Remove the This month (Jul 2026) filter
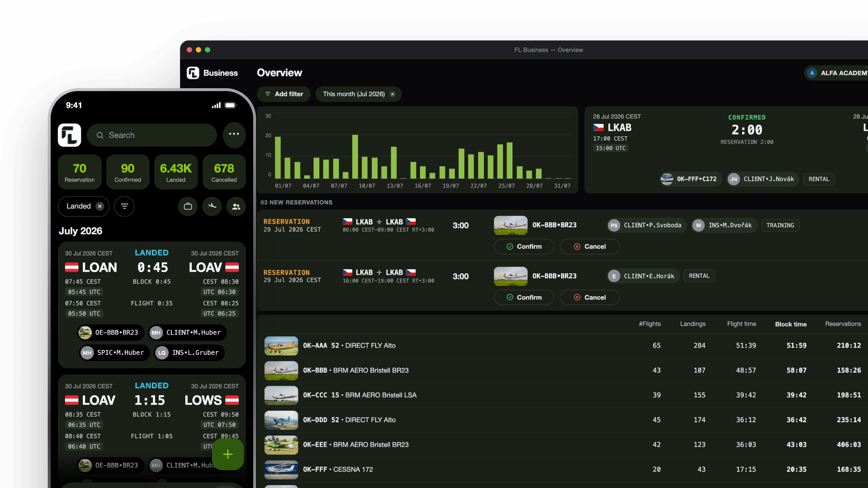 coord(392,94)
